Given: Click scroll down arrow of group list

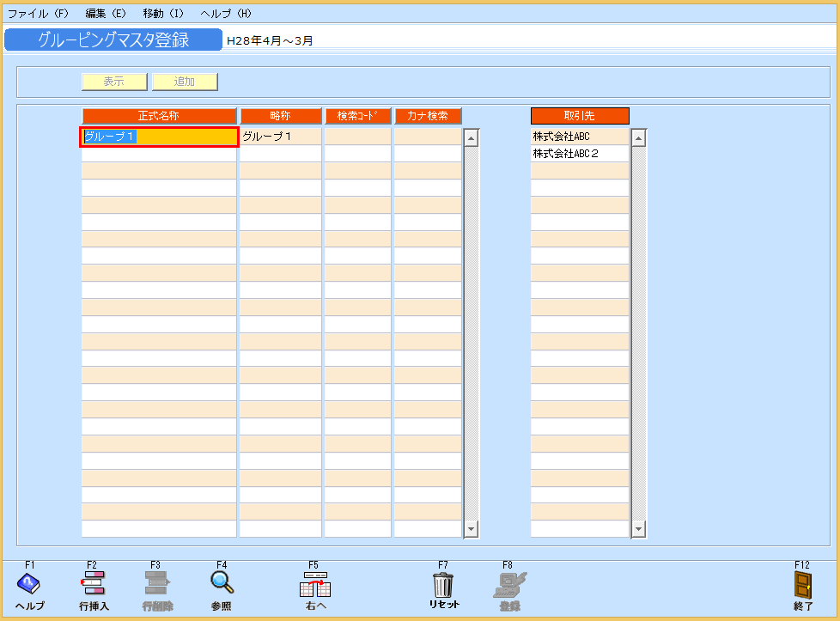Looking at the screenshot, I should (471, 529).
